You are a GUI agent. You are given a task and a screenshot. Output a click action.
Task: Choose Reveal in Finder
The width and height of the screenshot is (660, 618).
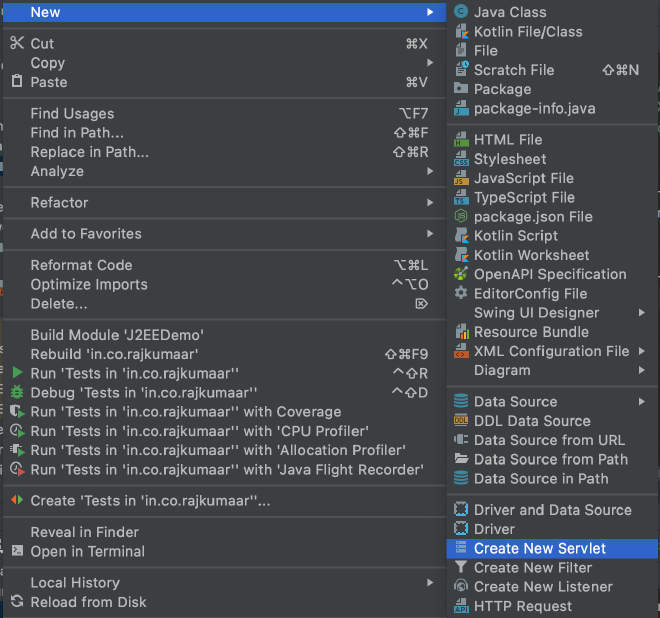tap(224, 532)
